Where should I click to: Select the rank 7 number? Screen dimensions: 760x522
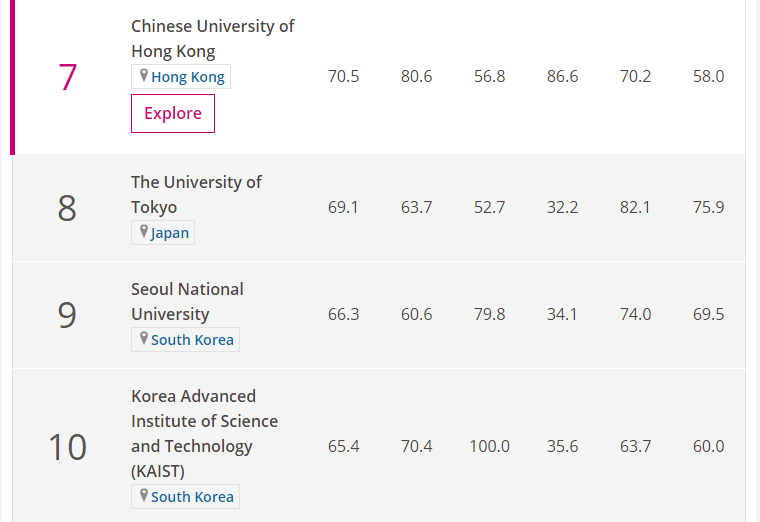pyautogui.click(x=67, y=77)
